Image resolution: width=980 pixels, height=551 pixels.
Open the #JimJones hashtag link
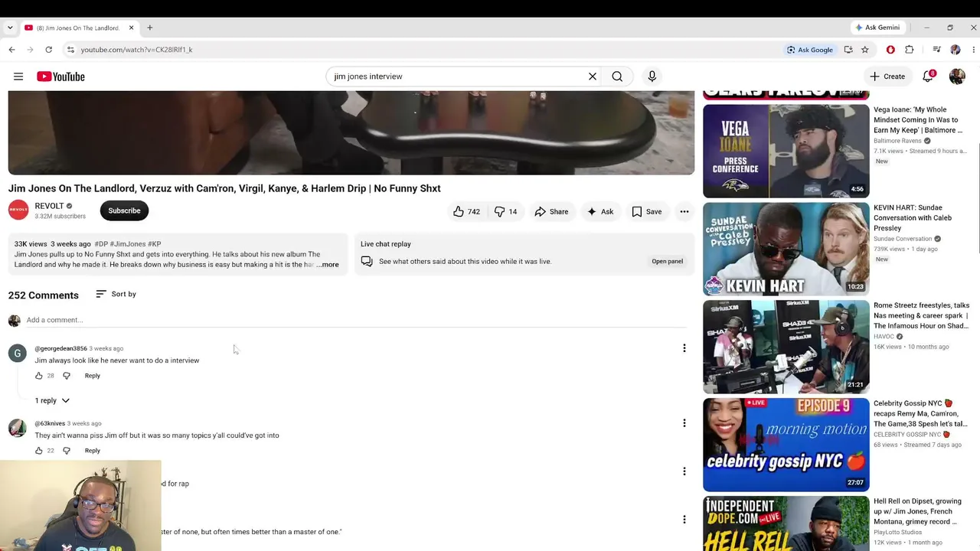coord(128,244)
